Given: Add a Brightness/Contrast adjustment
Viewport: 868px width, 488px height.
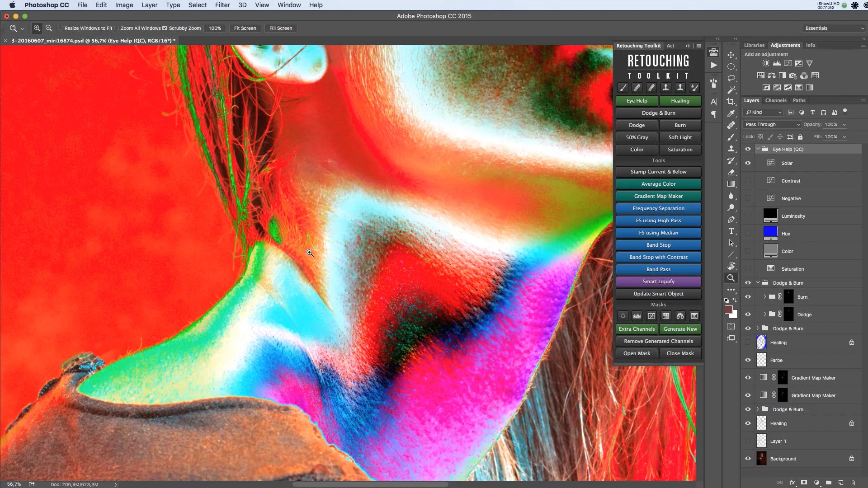Looking at the screenshot, I should click(766, 63).
